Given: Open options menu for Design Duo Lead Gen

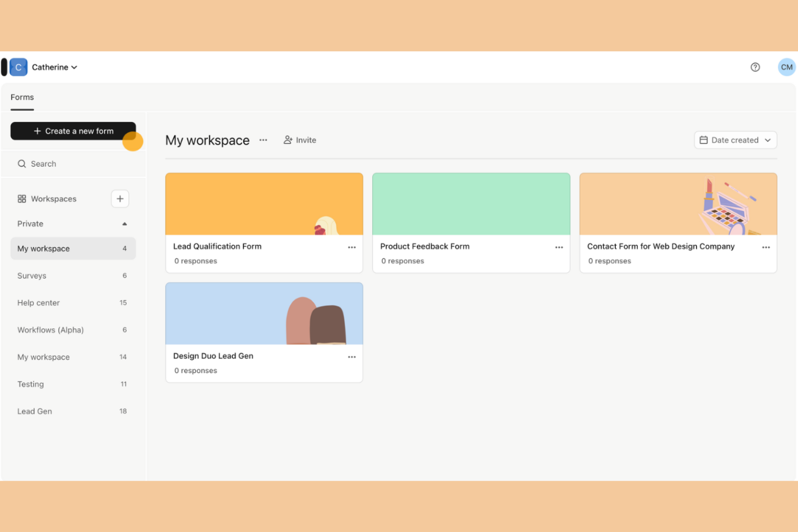Looking at the screenshot, I should pos(352,356).
